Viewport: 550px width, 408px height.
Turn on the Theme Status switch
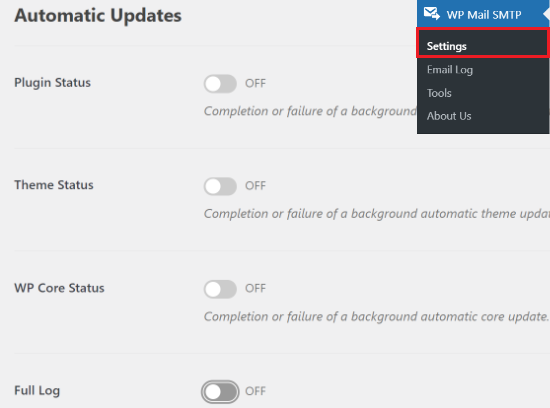[220, 186]
